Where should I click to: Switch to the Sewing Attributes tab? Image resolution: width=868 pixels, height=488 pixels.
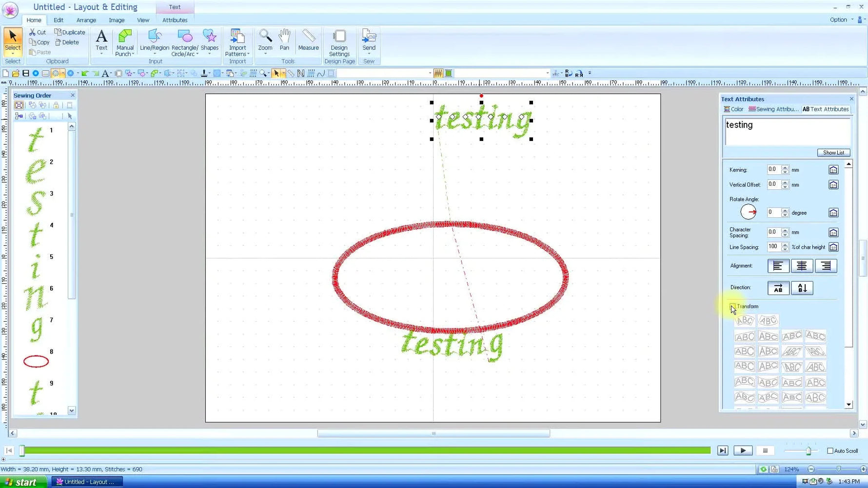[x=773, y=109]
